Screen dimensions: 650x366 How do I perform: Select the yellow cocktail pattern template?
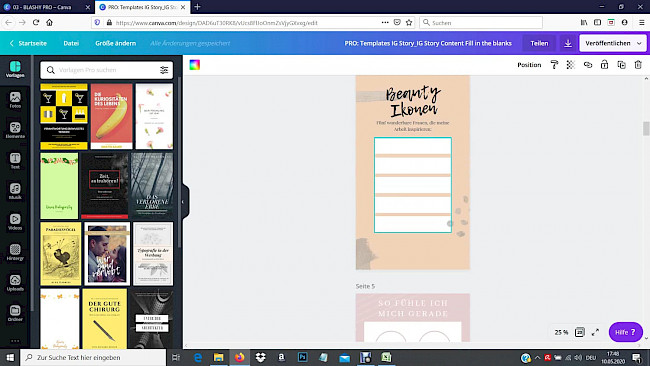pyautogui.click(x=64, y=116)
